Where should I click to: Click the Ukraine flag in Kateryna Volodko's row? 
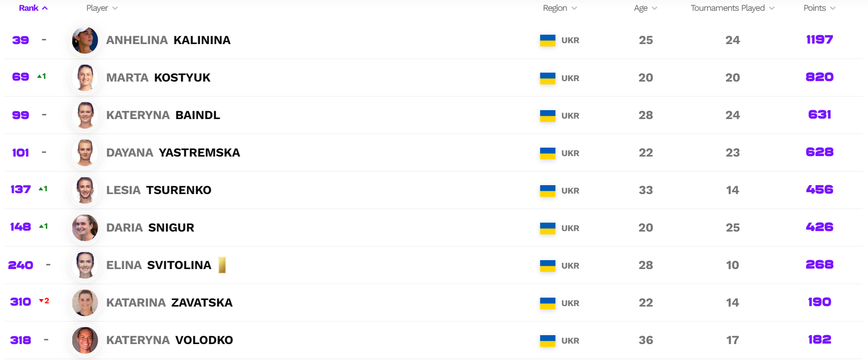pyautogui.click(x=548, y=340)
